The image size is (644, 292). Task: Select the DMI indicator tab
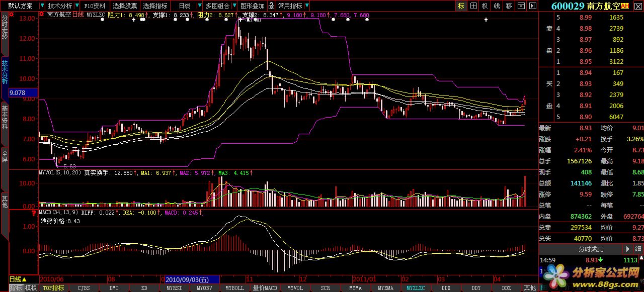114,288
